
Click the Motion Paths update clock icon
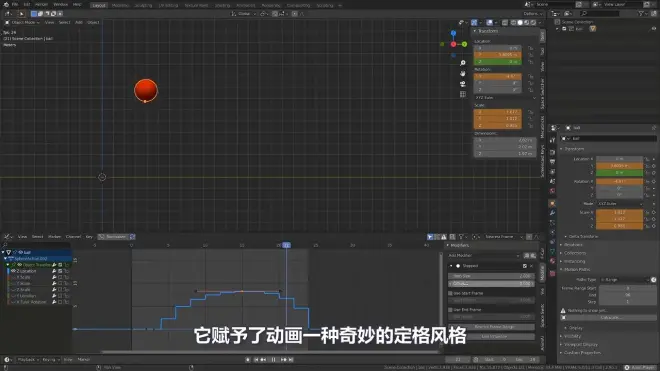coord(653,280)
